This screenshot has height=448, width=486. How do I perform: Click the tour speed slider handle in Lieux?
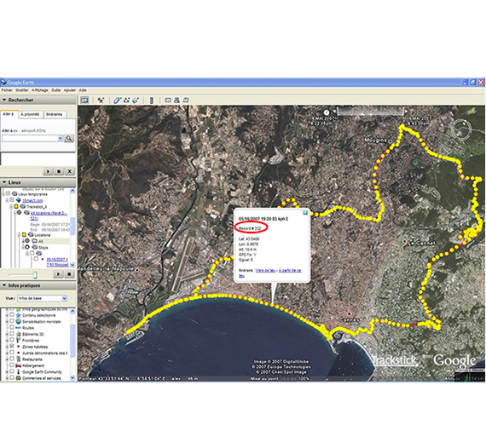click(x=35, y=274)
